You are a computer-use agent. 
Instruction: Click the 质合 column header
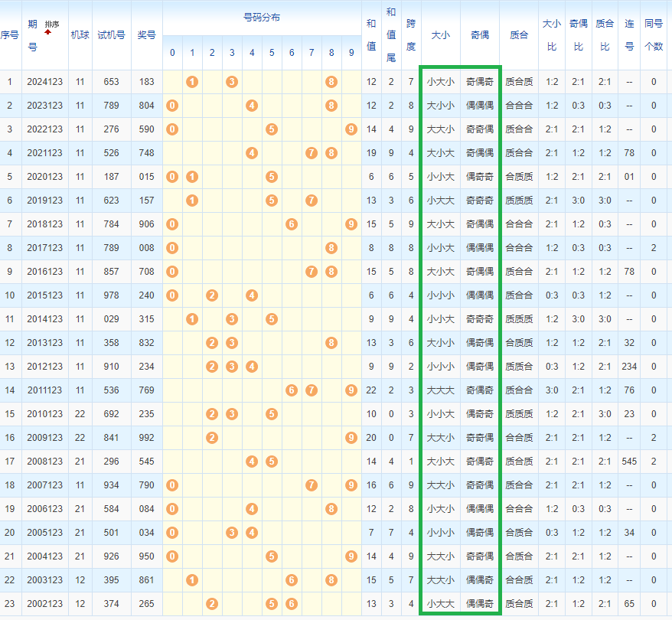coord(519,34)
